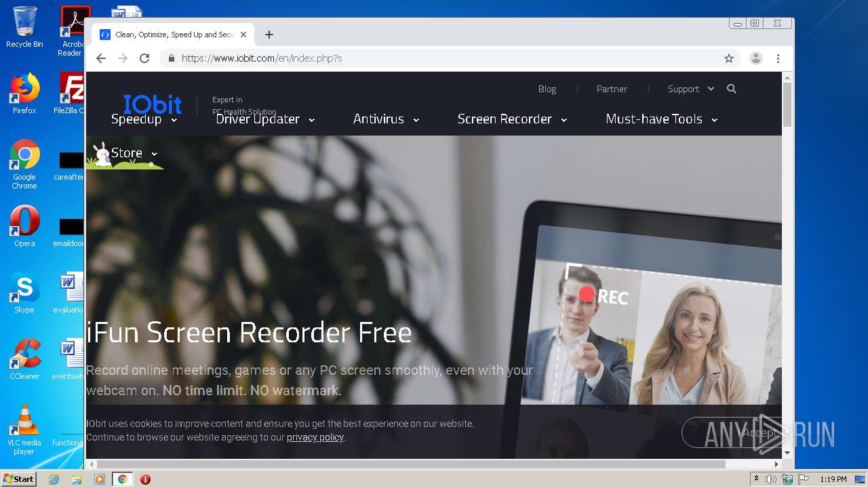Open the privacy policy link
Viewport: 868px width, 488px height.
click(315, 437)
